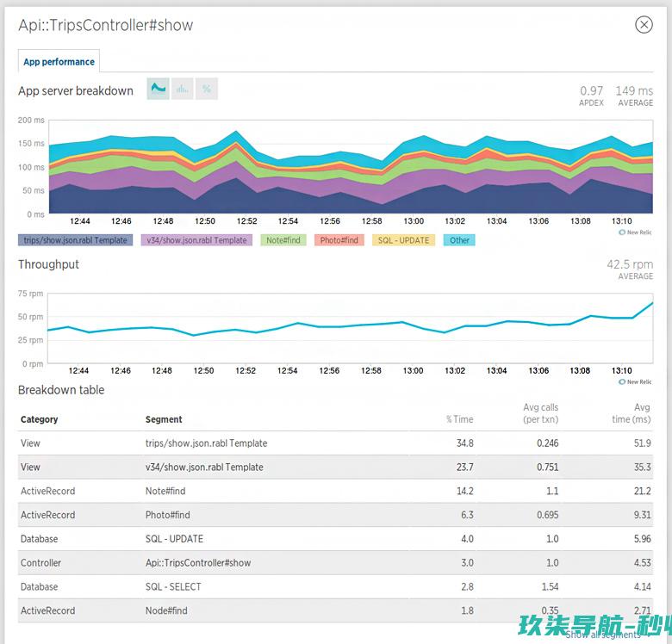This screenshot has height=644, width=672.
Task: Toggle Photo#find legend series
Action: 339,240
